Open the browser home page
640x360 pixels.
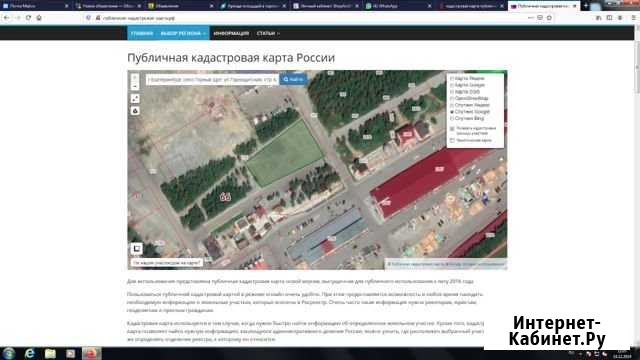point(39,18)
